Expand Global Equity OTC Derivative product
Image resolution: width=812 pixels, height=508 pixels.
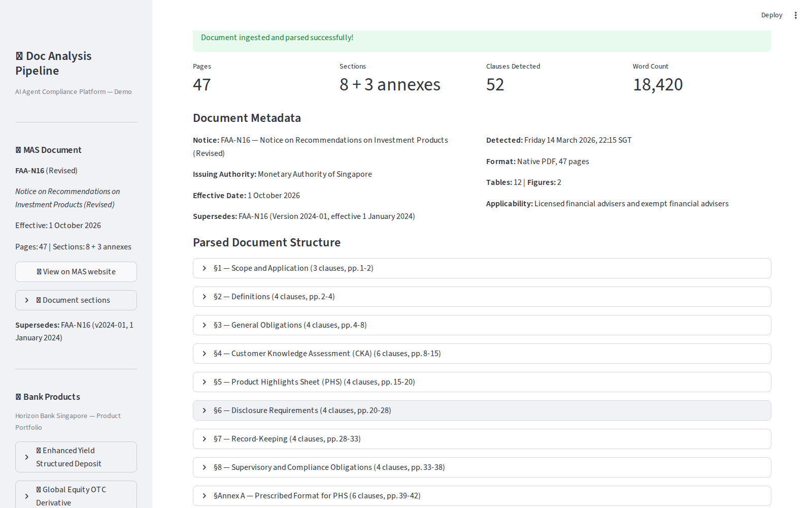(76, 495)
